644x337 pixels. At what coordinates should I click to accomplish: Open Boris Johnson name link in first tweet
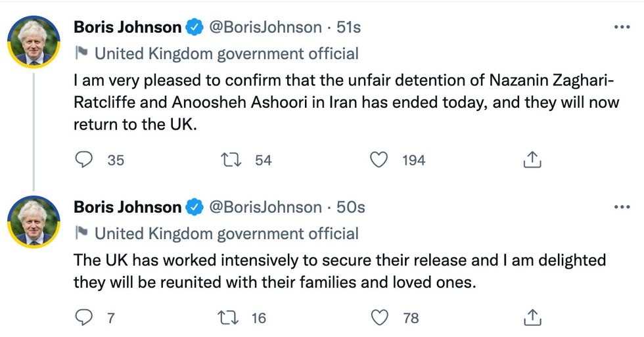pyautogui.click(x=127, y=28)
